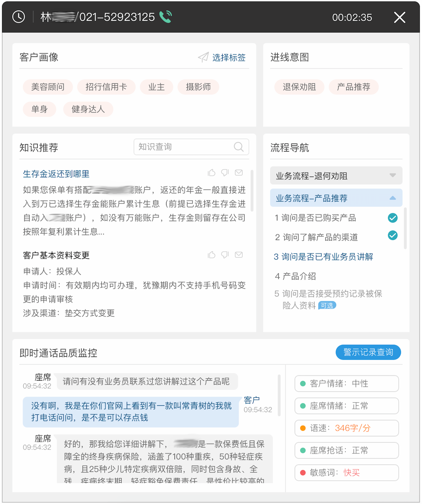Dislike the 客户基本资料变更 article
The image size is (422, 504).
225,255
